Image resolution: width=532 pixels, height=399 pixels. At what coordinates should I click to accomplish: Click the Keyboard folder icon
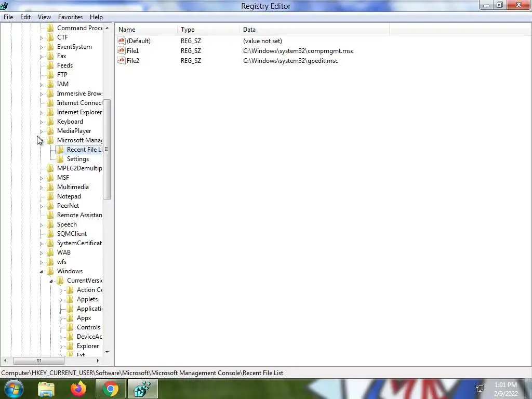(x=50, y=122)
